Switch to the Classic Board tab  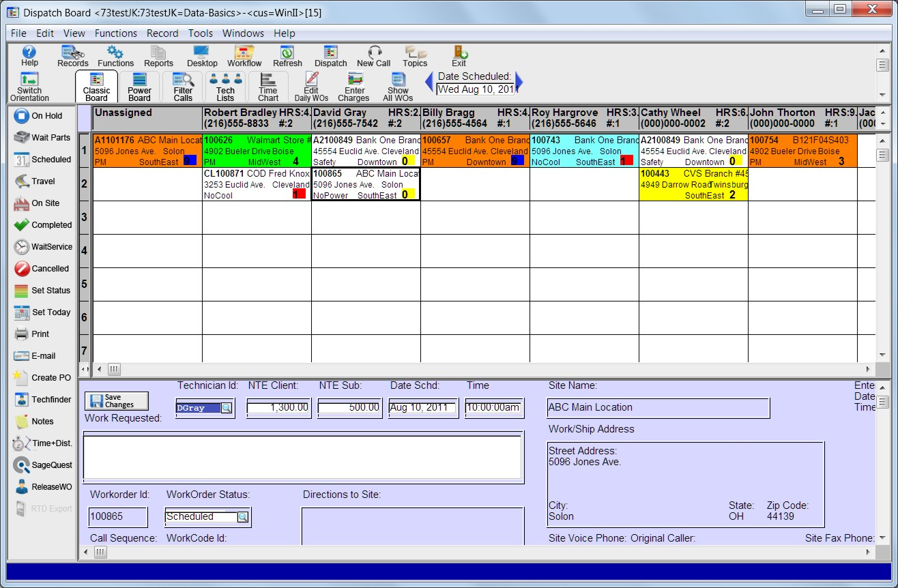click(96, 86)
